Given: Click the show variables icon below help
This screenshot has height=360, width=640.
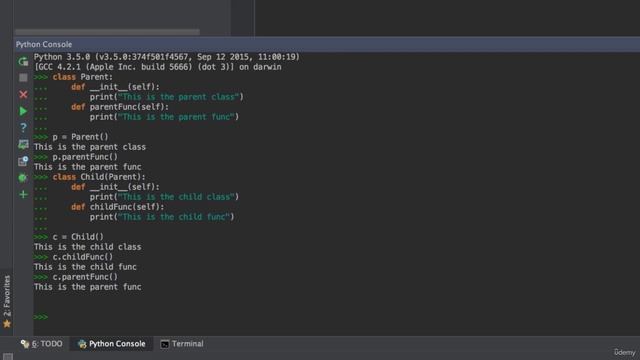Looking at the screenshot, I should (23, 144).
